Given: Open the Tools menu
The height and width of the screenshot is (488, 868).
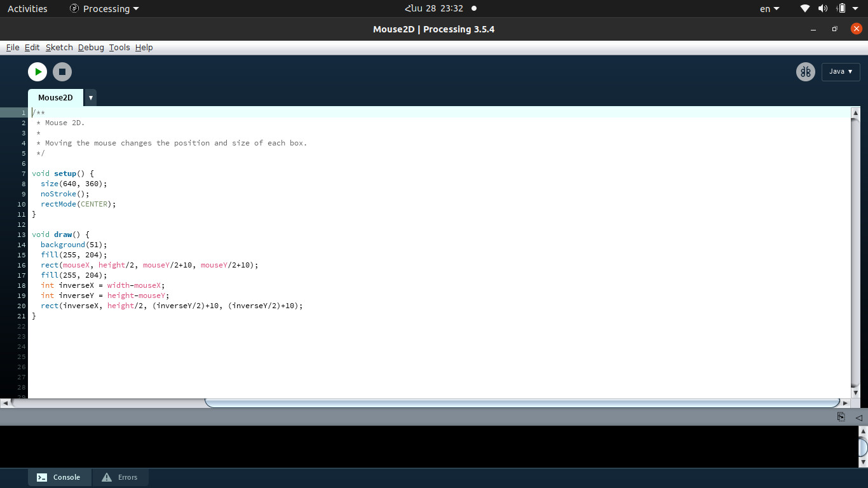Looking at the screenshot, I should [x=119, y=48].
